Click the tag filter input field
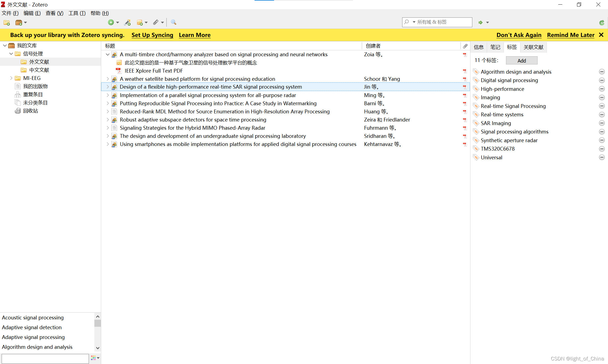The height and width of the screenshot is (364, 608). (45, 358)
